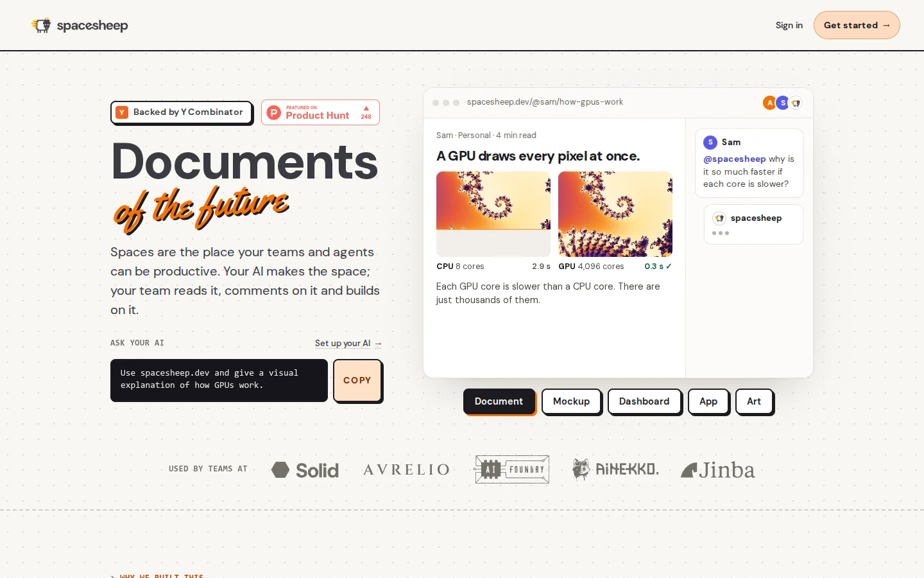Screen dimensions: 924x578
Task: Click the 'ASK YOUR AI' label
Action: click(137, 343)
